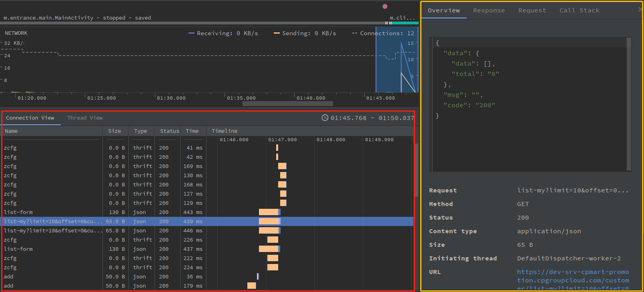Click the Sending: 0 KB/s legend
Screen dimensions: 644x292
(305, 33)
